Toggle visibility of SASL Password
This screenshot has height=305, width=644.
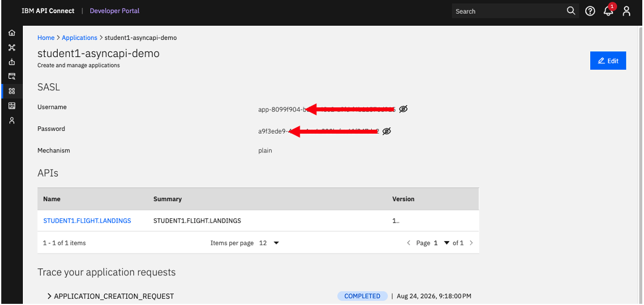[x=387, y=131]
